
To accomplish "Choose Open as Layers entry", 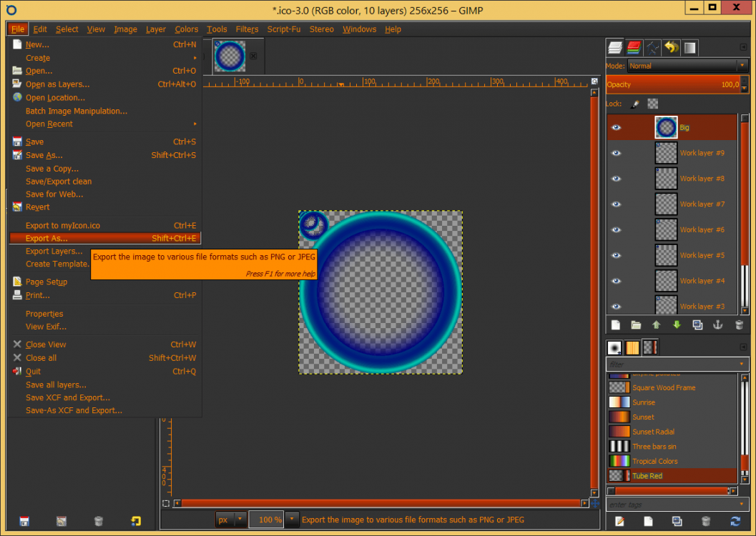I will coord(104,84).
